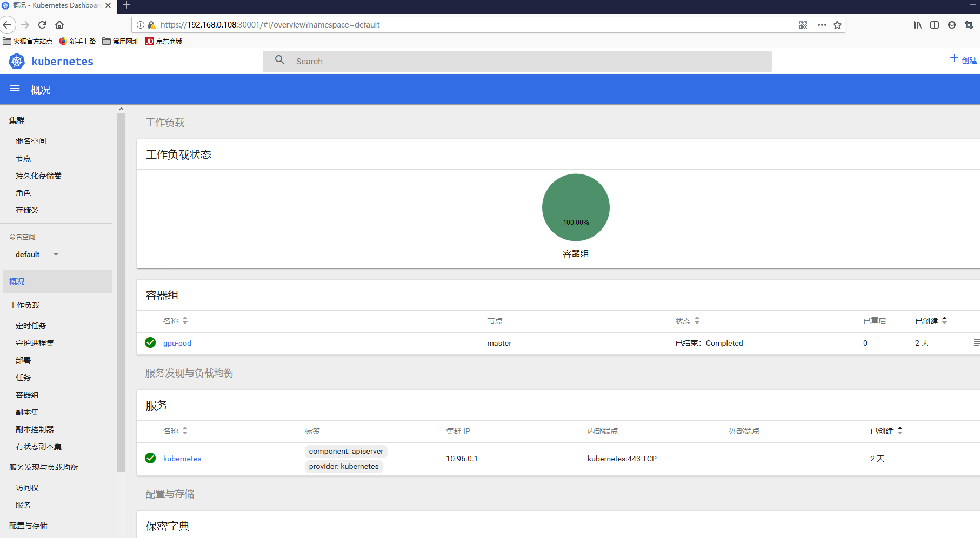The height and width of the screenshot is (538, 980).
Task: Click the provider: kubernetes label chip
Action: 344,467
